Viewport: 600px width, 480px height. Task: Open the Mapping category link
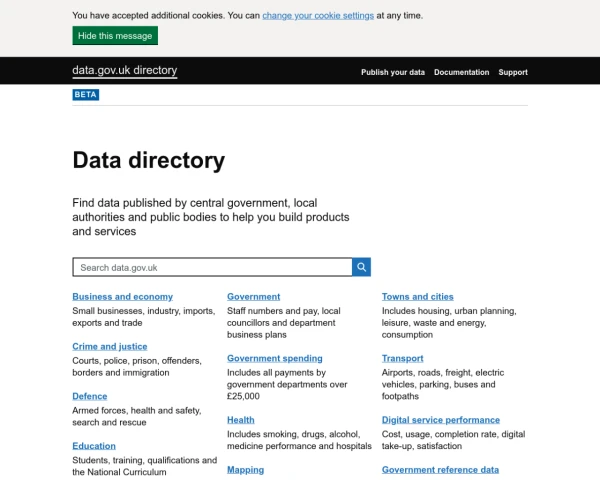click(x=245, y=469)
